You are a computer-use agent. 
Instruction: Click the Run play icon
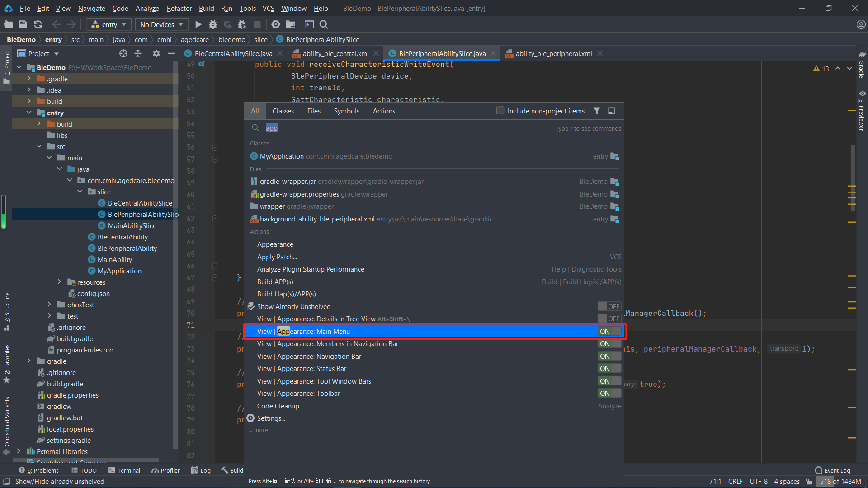(x=198, y=24)
